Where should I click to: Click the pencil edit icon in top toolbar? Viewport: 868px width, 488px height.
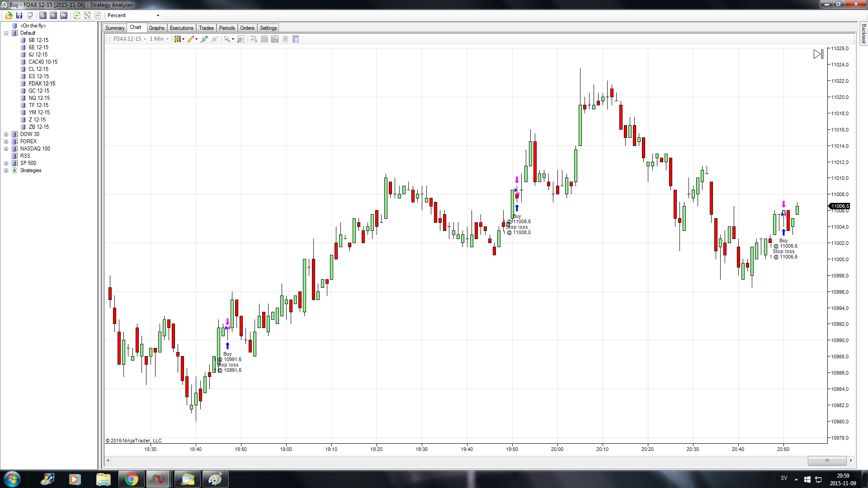pos(87,15)
